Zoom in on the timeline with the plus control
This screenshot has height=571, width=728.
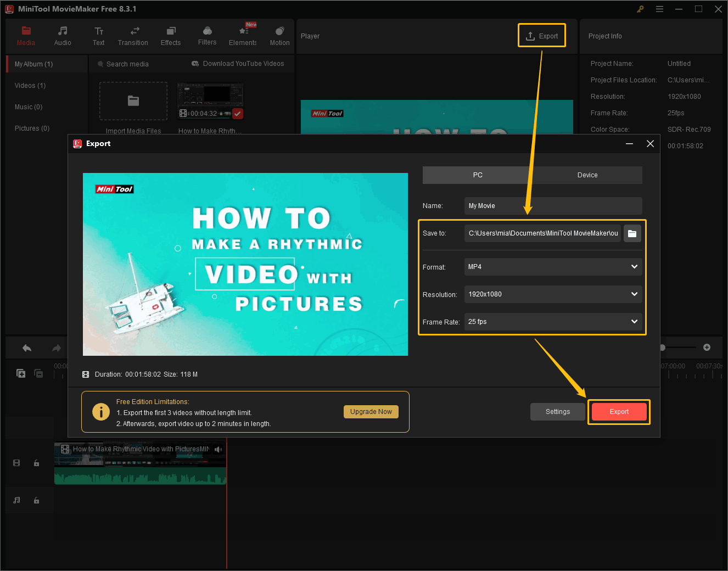pyautogui.click(x=707, y=347)
